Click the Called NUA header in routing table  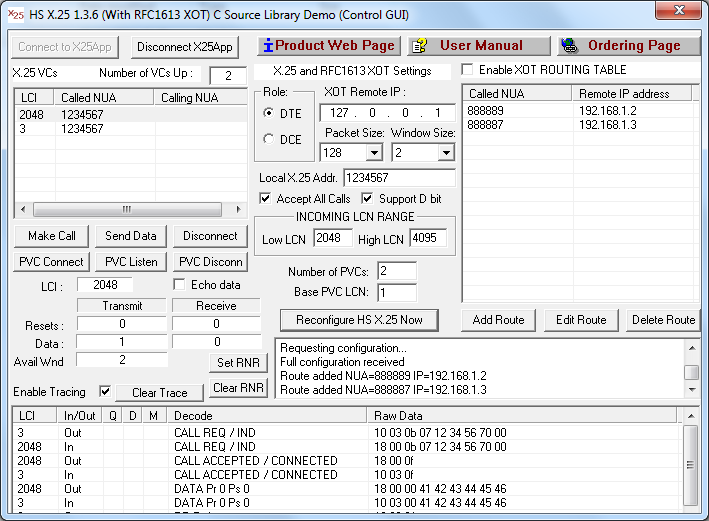coord(518,94)
